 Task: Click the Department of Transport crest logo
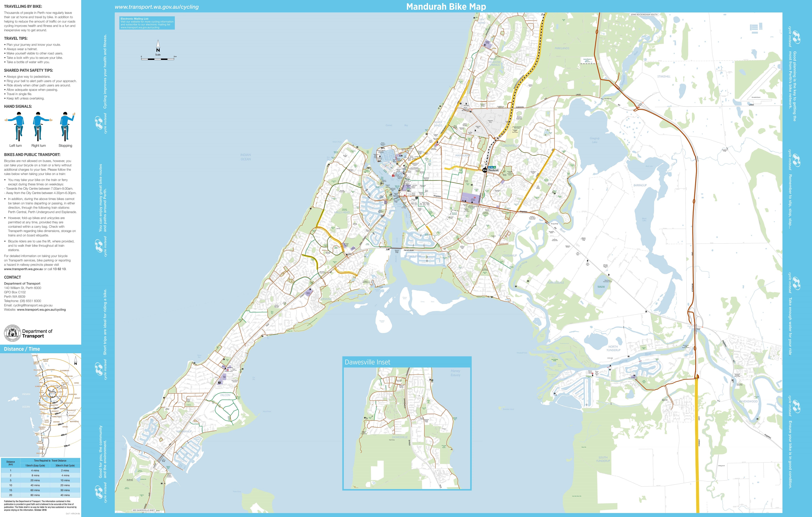(x=12, y=333)
